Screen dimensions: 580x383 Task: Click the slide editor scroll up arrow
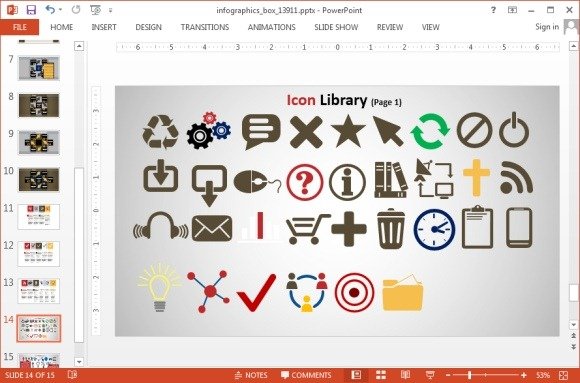pos(574,46)
